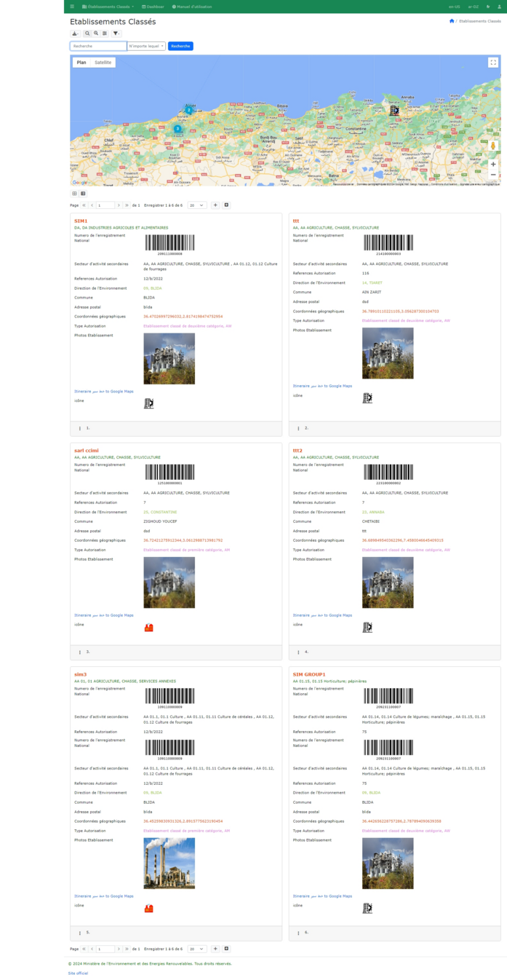Switch to the grid list view

(74, 194)
